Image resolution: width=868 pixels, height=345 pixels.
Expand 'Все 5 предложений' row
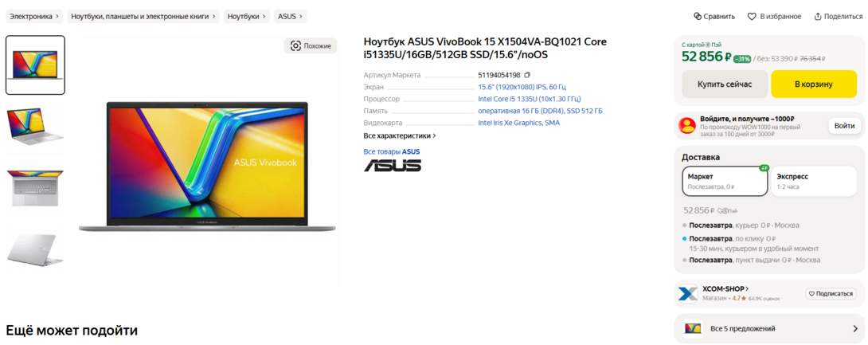769,328
